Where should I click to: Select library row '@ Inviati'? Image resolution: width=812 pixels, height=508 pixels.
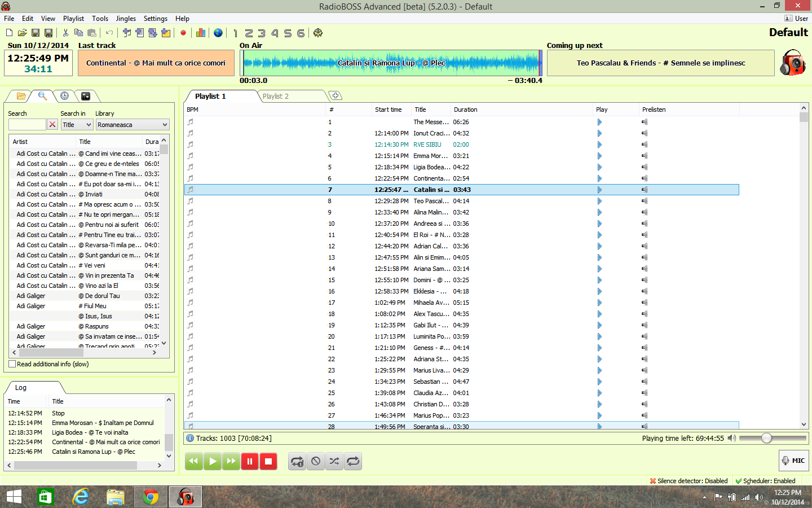click(85, 194)
